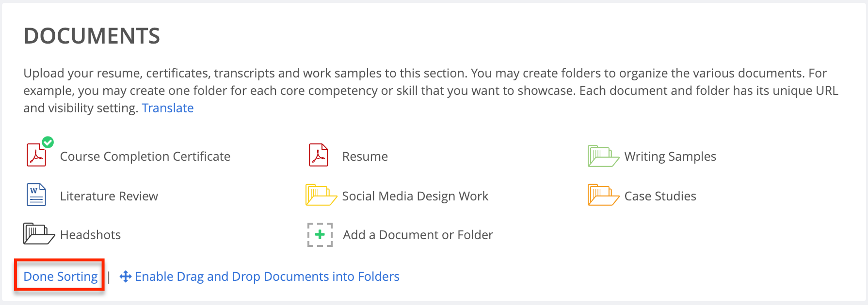Screen dimensions: 868x305
Task: Select the Course Completion Certificate label
Action: (x=145, y=156)
